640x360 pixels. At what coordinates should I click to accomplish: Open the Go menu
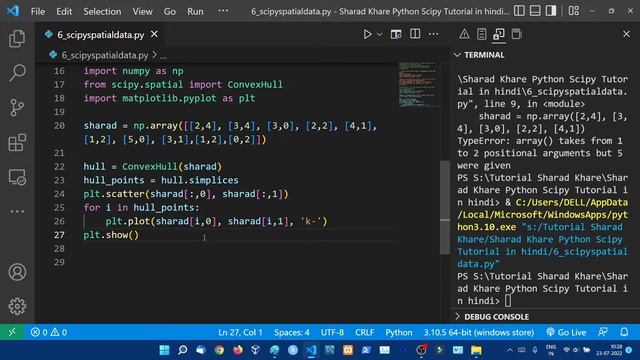pos(169,11)
